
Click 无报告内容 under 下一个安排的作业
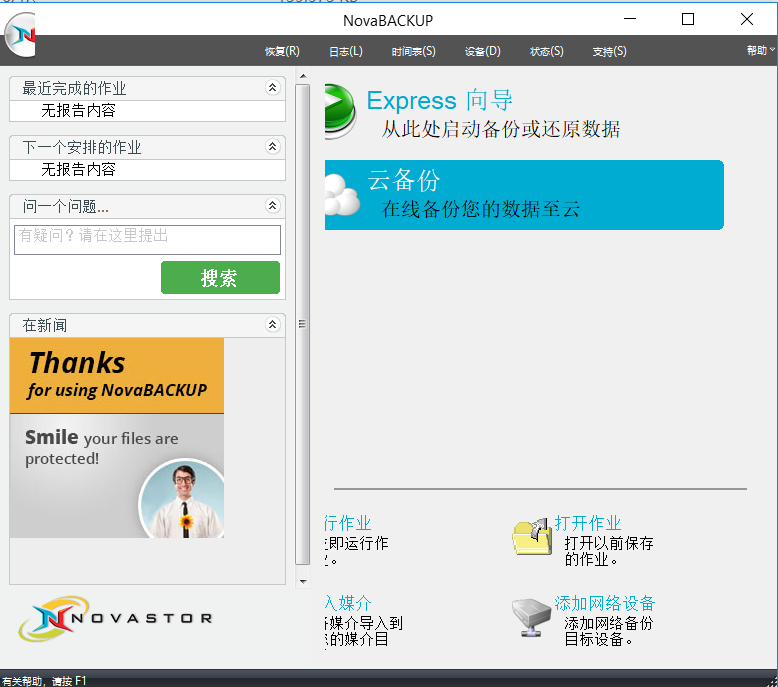point(78,169)
